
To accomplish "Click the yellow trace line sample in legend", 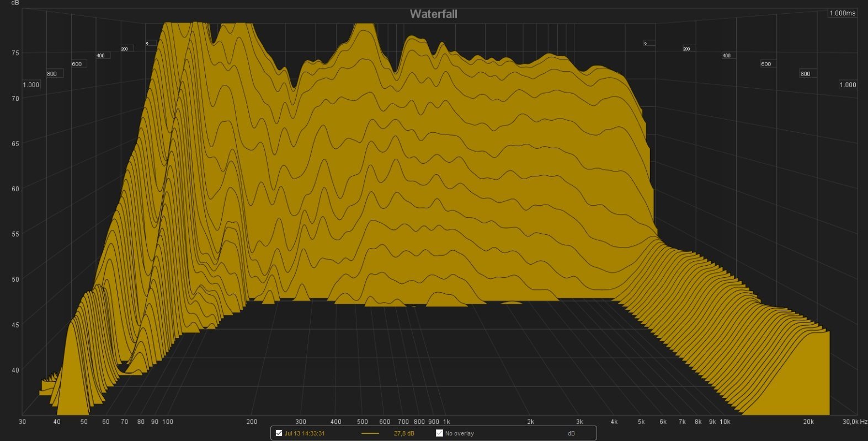I will [370, 433].
